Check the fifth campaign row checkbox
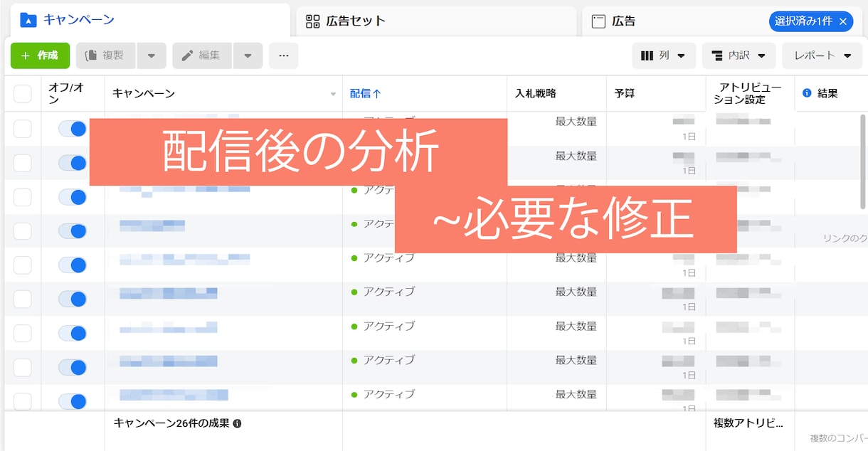 pyautogui.click(x=23, y=265)
